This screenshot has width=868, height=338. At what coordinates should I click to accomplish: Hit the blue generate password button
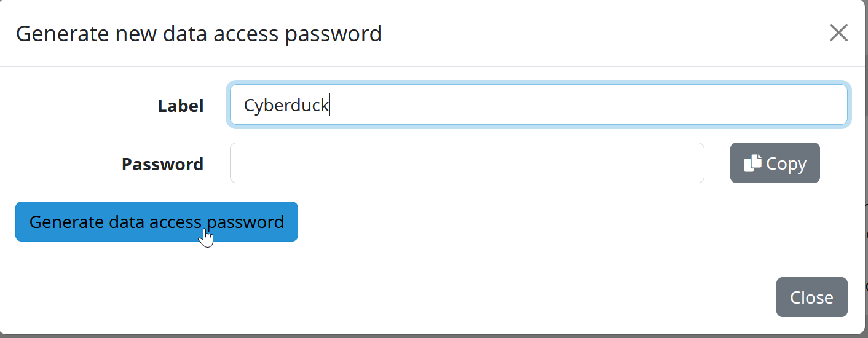tap(157, 221)
